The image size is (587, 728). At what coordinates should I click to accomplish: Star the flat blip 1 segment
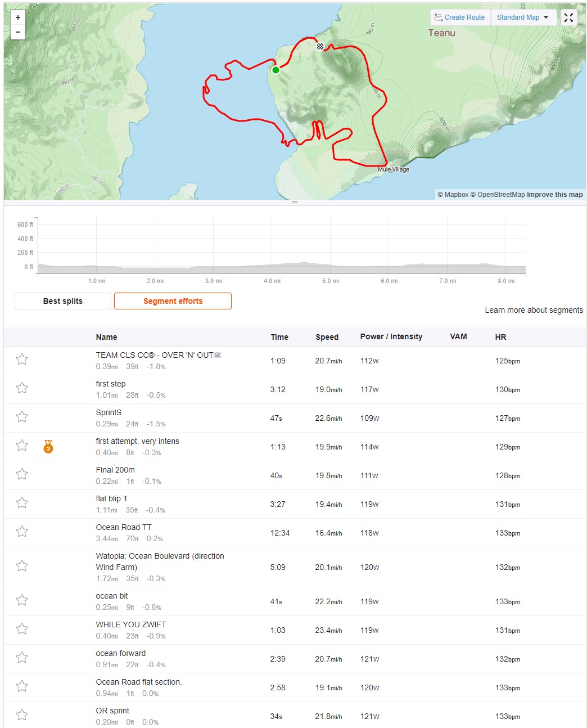pos(22,502)
